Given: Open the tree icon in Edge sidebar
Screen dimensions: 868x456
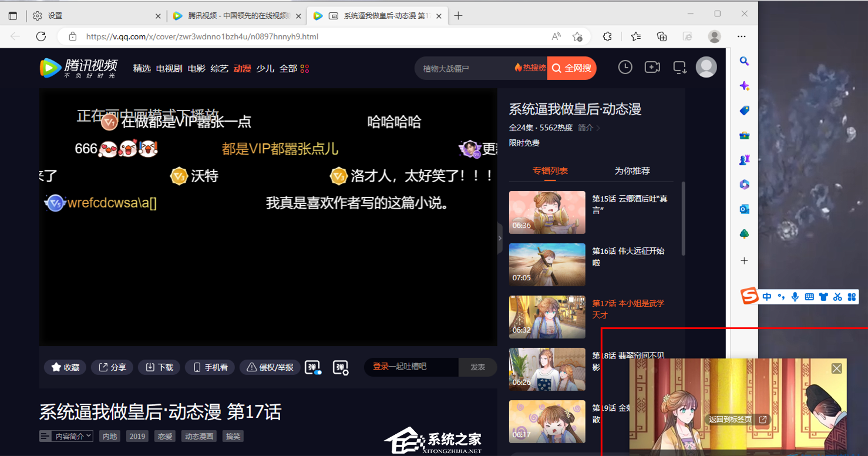Looking at the screenshot, I should (x=744, y=234).
